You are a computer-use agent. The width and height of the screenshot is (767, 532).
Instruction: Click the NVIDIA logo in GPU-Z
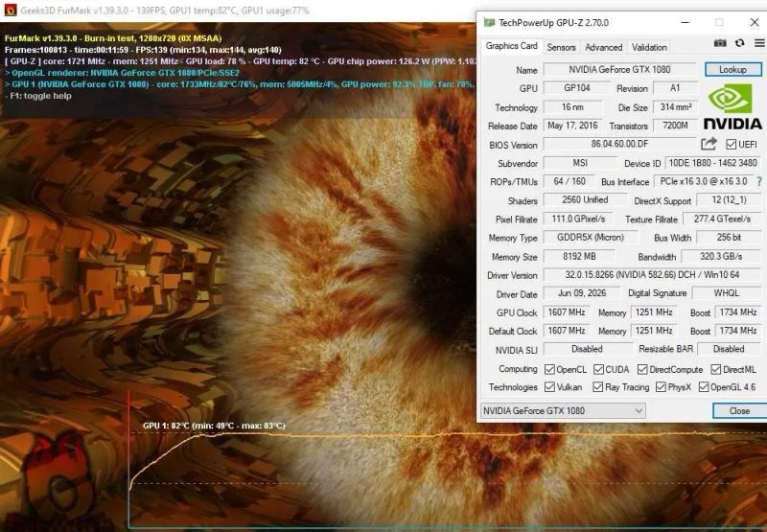pos(732,106)
